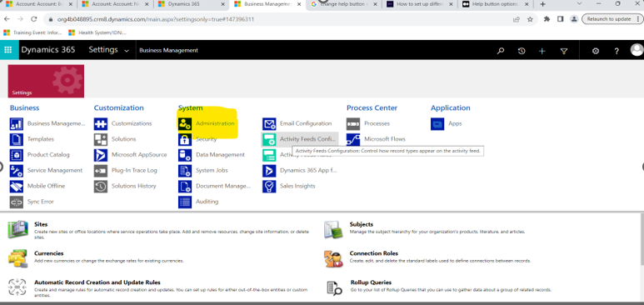
Task: Open the user profile avatar
Action: coord(637,50)
